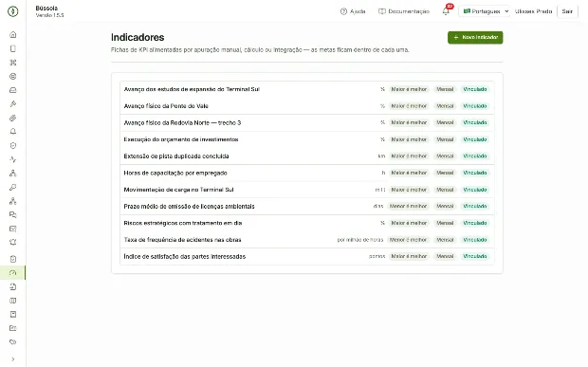Image resolution: width=588 pixels, height=367 pixels.
Task: Open the Documentação link
Action: tap(404, 11)
